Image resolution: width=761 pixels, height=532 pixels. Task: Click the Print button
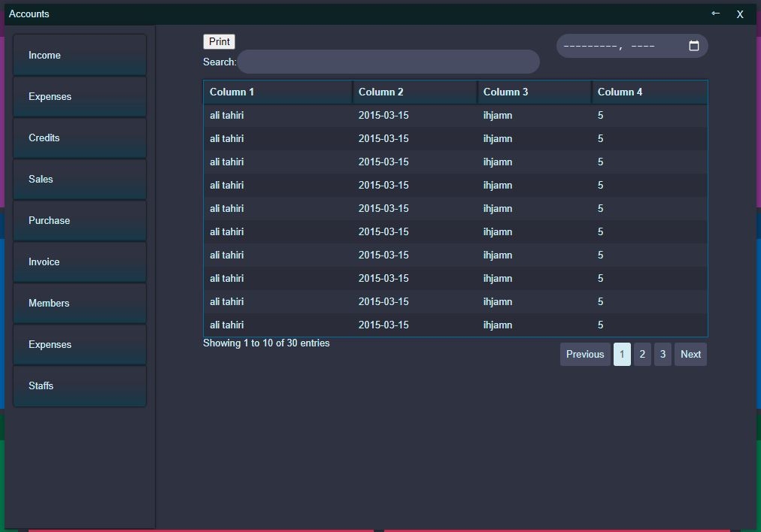[x=219, y=41]
